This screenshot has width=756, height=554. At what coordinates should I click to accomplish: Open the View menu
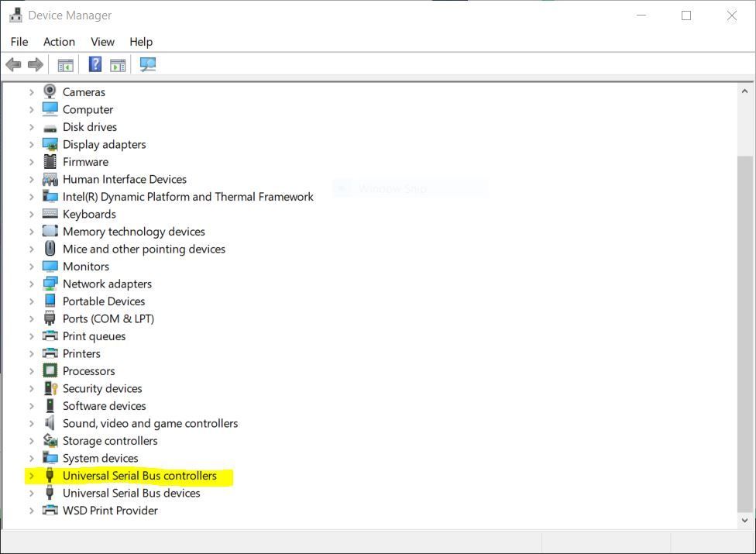tap(102, 42)
